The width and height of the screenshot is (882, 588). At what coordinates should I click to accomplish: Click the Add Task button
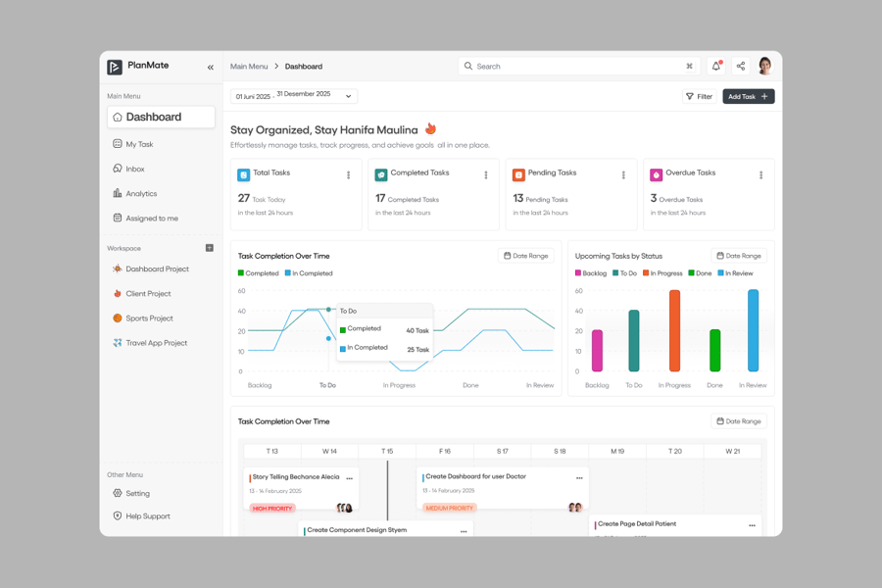click(748, 96)
